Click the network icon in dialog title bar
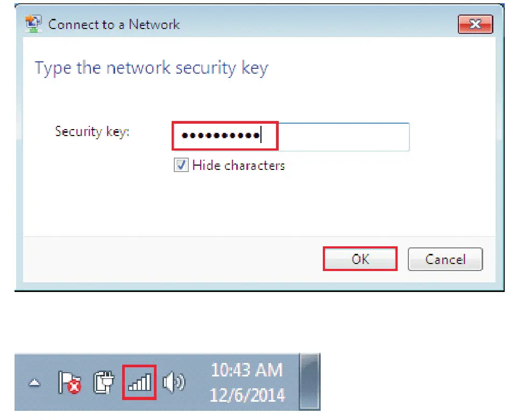This screenshot has width=509, height=420. 34,24
